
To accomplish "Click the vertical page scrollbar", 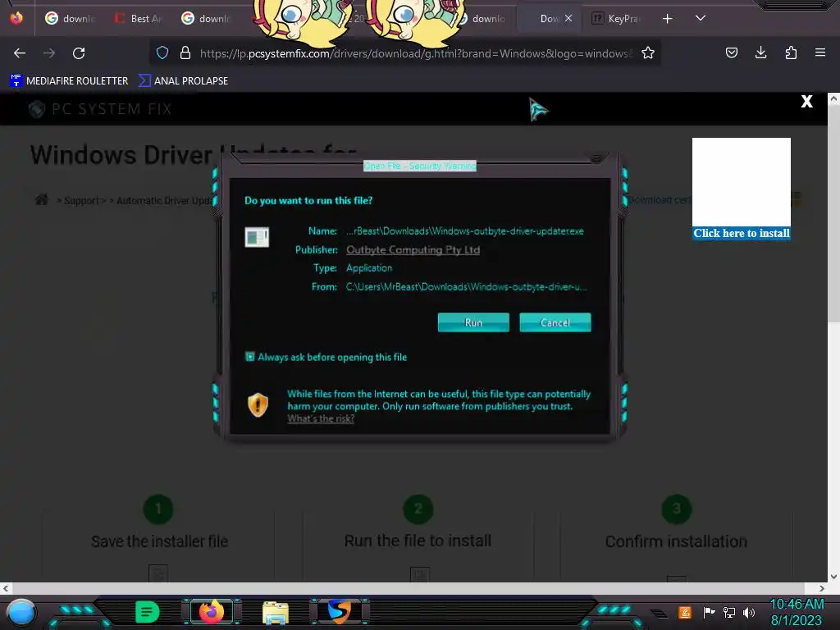I will click(833, 214).
